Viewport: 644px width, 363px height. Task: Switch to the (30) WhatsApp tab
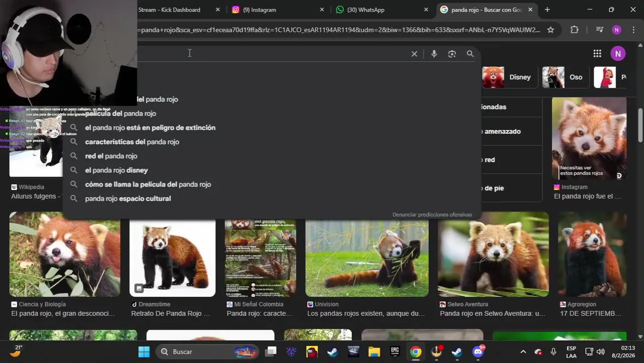(x=382, y=10)
